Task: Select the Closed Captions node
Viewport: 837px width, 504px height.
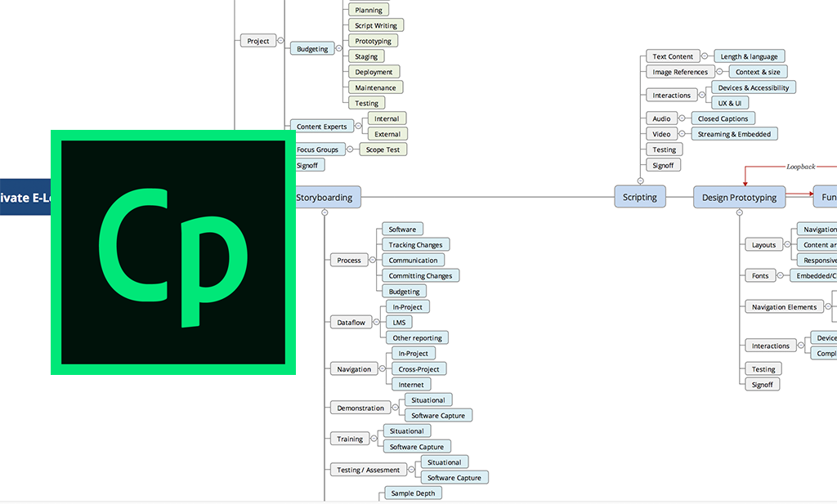Action: point(723,118)
